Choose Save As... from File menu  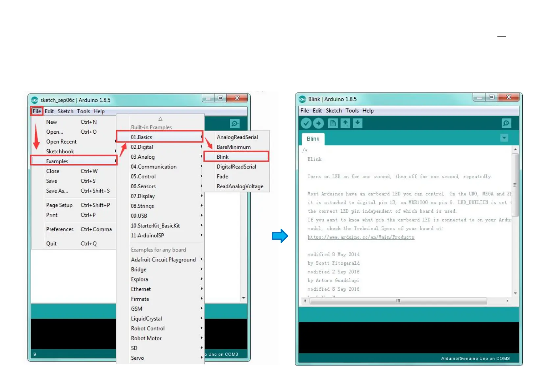point(74,191)
